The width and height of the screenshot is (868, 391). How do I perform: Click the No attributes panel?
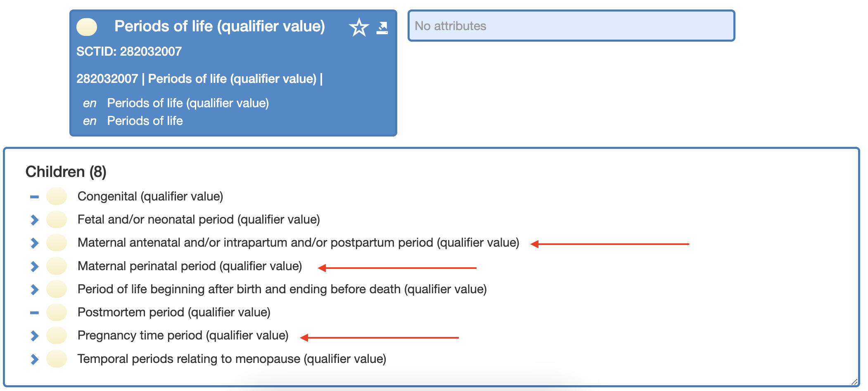(571, 26)
